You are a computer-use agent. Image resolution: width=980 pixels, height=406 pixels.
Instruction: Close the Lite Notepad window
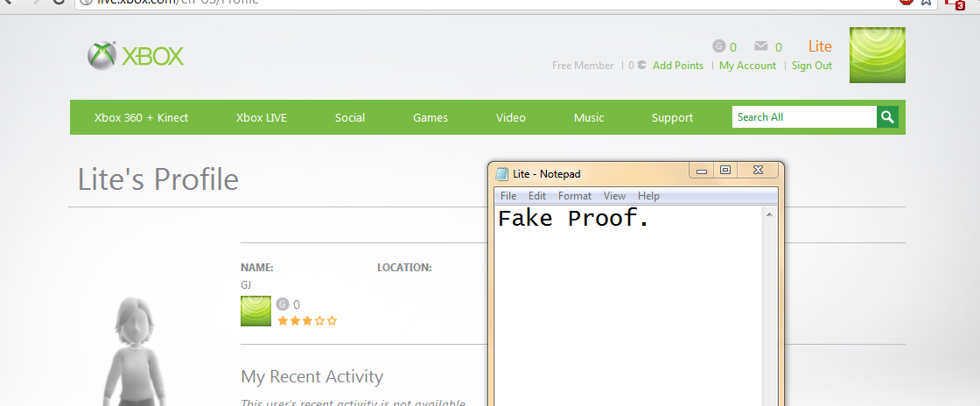pos(758,170)
